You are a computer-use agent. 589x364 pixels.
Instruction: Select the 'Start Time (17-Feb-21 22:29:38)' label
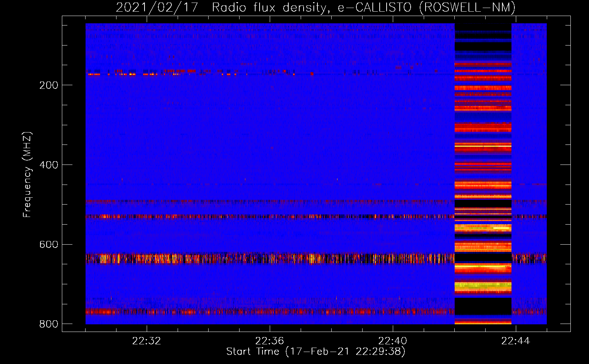316,352
